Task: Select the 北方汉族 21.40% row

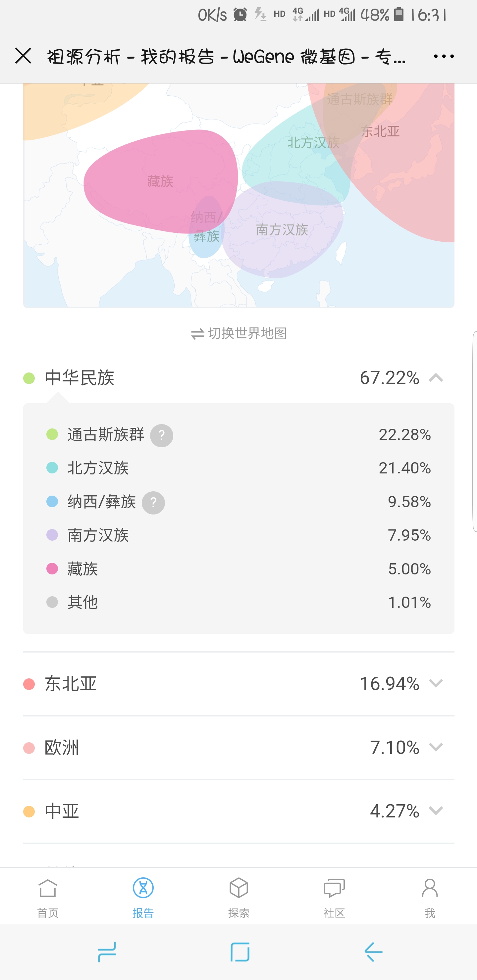Action: coord(239,468)
